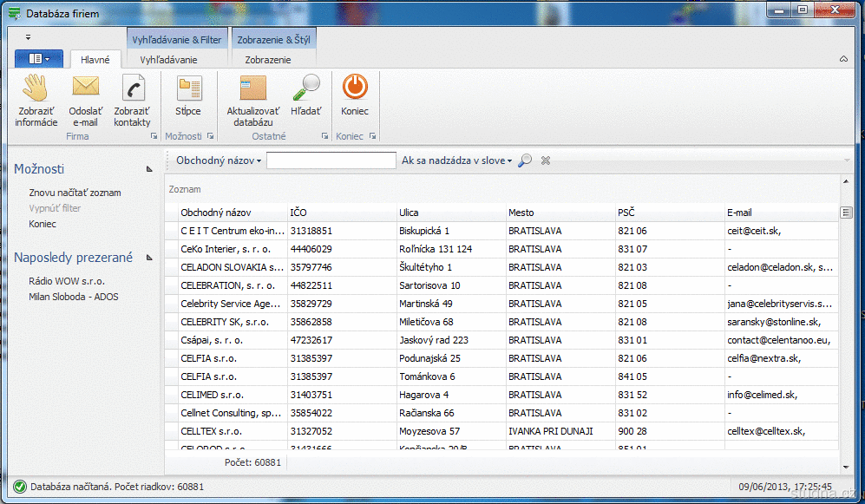Run search with the filter bar magnifier
This screenshot has width=865, height=504.
coord(525,160)
